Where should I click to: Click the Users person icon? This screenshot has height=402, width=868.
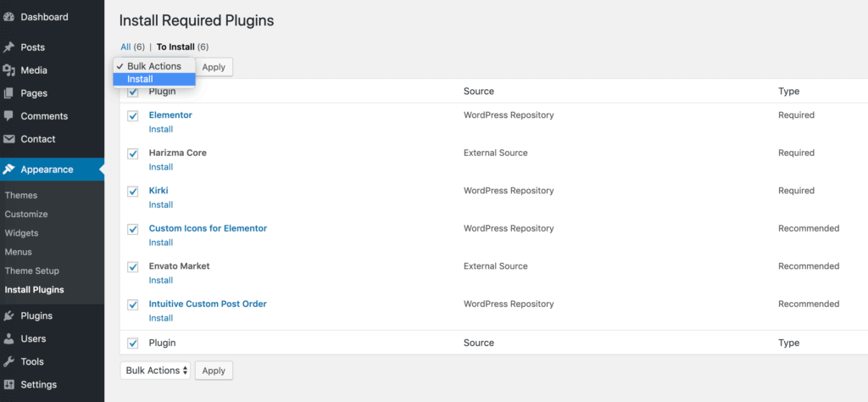8,338
